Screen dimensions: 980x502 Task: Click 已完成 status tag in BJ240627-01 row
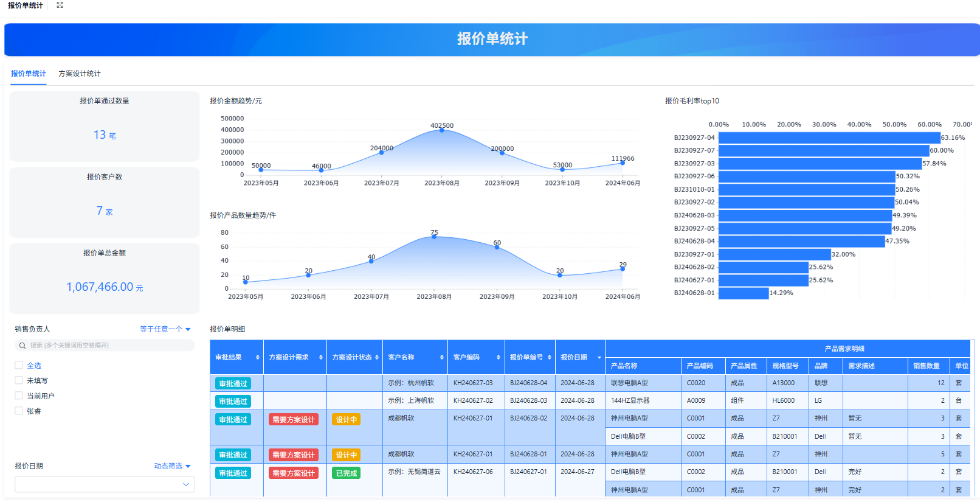click(347, 473)
